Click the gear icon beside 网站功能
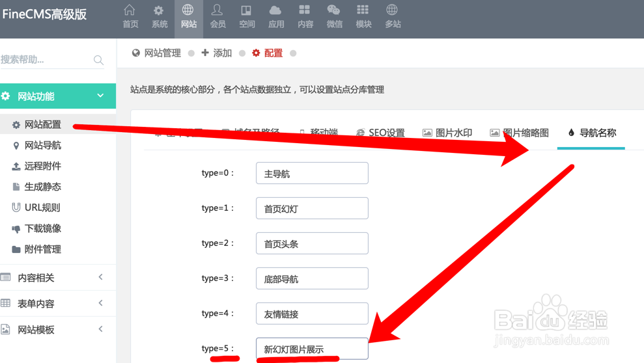 (x=5, y=96)
